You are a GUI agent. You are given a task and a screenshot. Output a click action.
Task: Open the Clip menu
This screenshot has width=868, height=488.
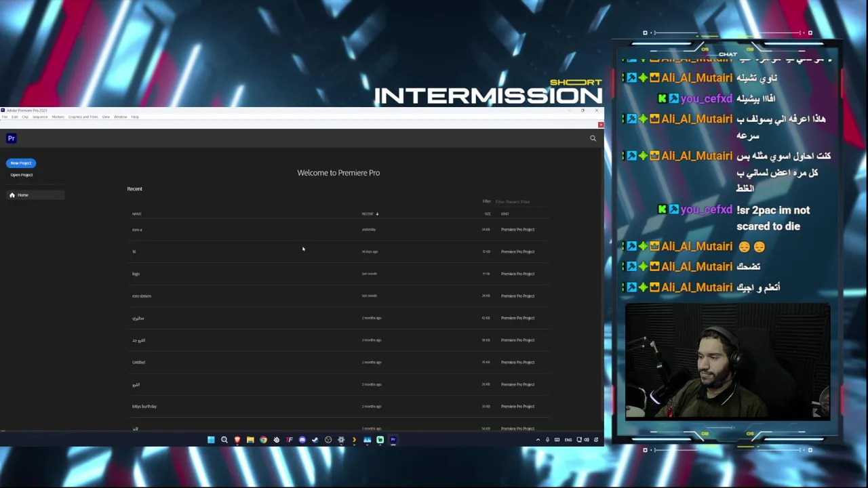point(25,117)
